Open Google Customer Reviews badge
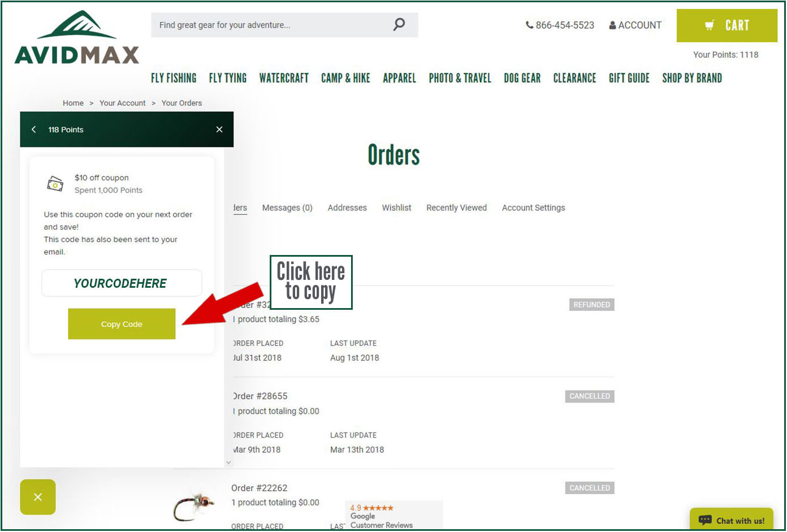The image size is (787, 532). tap(393, 516)
